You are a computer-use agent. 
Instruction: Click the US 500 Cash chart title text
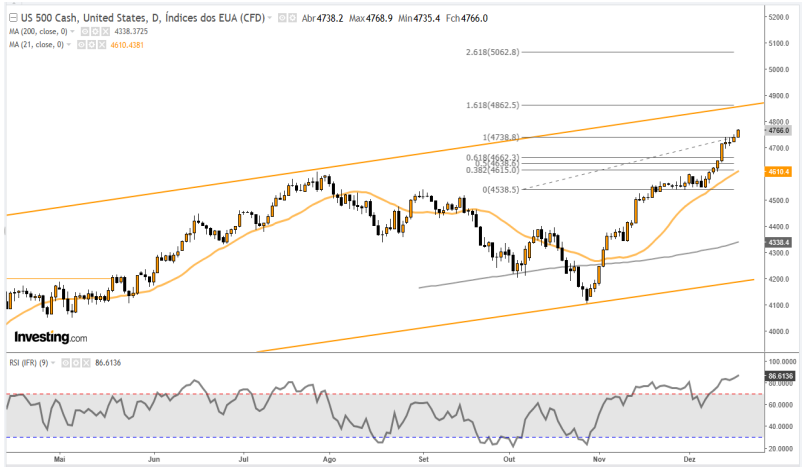[x=142, y=18]
